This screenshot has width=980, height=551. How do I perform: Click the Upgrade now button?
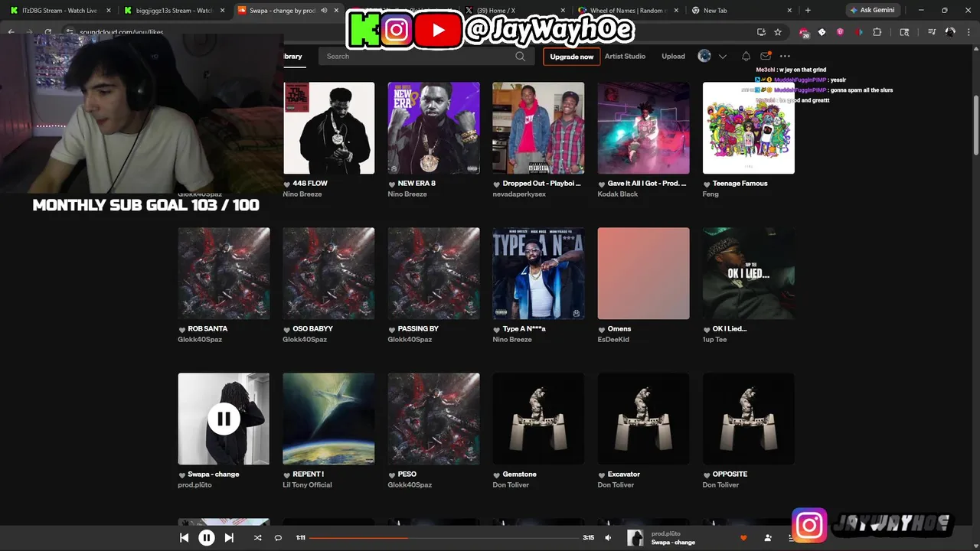(x=571, y=57)
